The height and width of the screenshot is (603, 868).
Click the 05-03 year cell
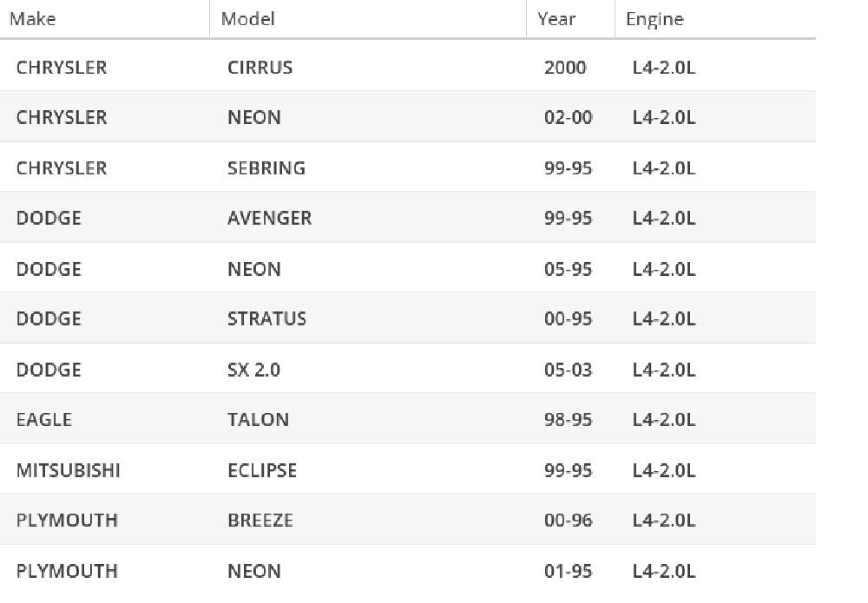(568, 370)
